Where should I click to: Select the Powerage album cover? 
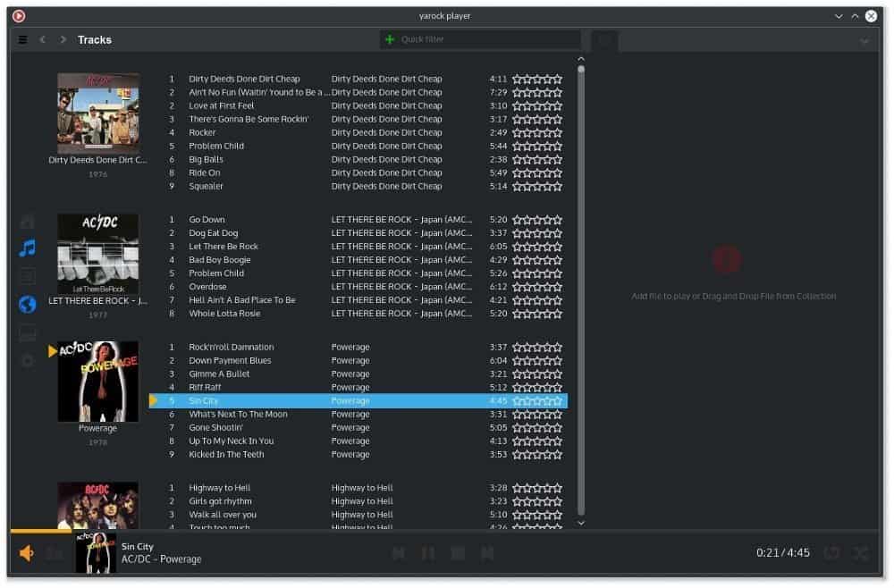(98, 382)
